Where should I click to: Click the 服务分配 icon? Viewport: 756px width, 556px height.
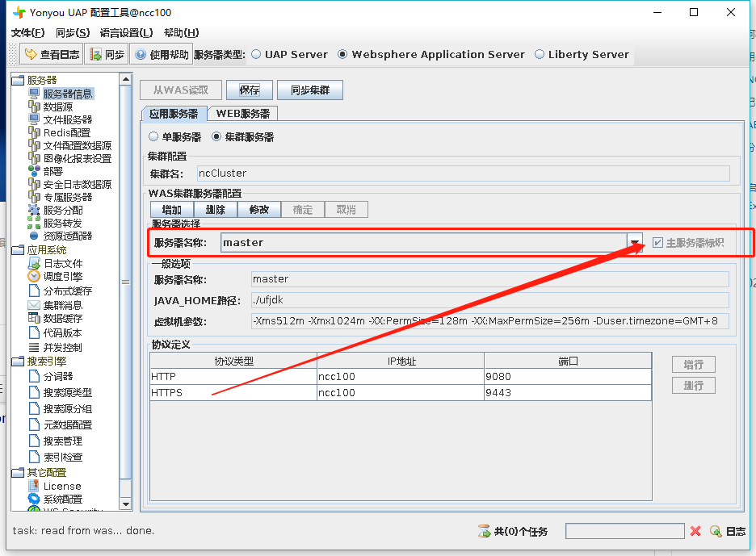click(x=34, y=210)
